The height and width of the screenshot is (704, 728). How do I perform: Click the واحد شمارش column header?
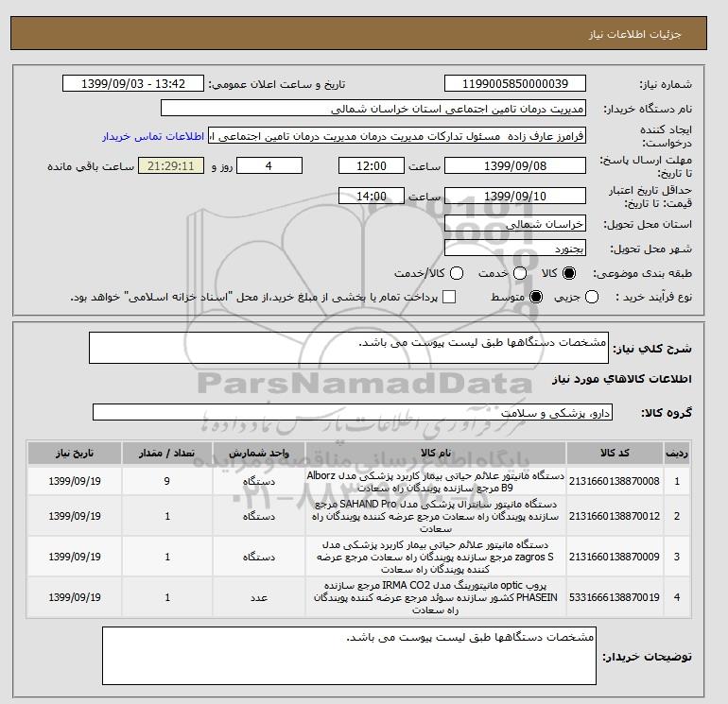(x=259, y=453)
